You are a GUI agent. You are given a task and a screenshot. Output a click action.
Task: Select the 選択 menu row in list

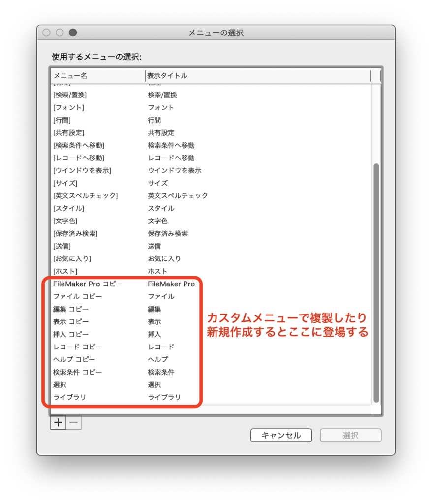(211, 385)
